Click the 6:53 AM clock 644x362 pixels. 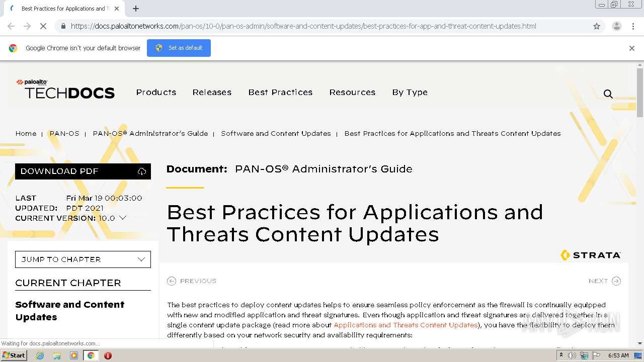point(619,355)
